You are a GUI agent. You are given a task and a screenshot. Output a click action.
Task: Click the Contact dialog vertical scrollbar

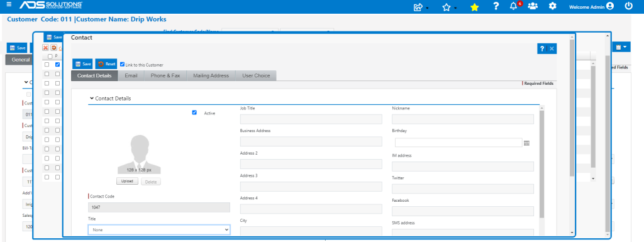click(x=572, y=107)
